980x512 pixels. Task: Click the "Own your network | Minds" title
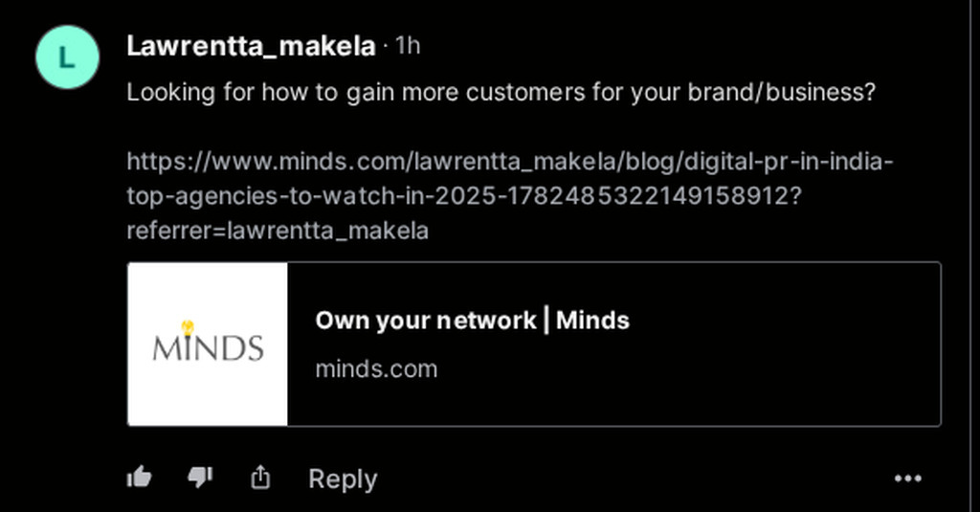tap(473, 321)
